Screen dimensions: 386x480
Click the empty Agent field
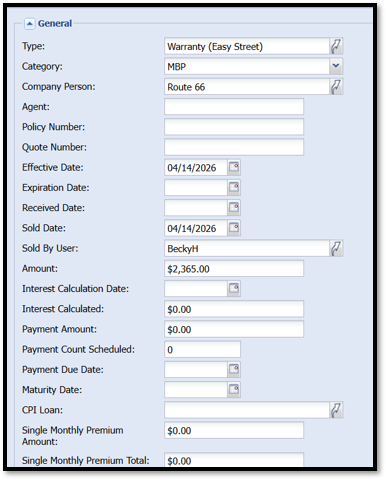tap(234, 107)
